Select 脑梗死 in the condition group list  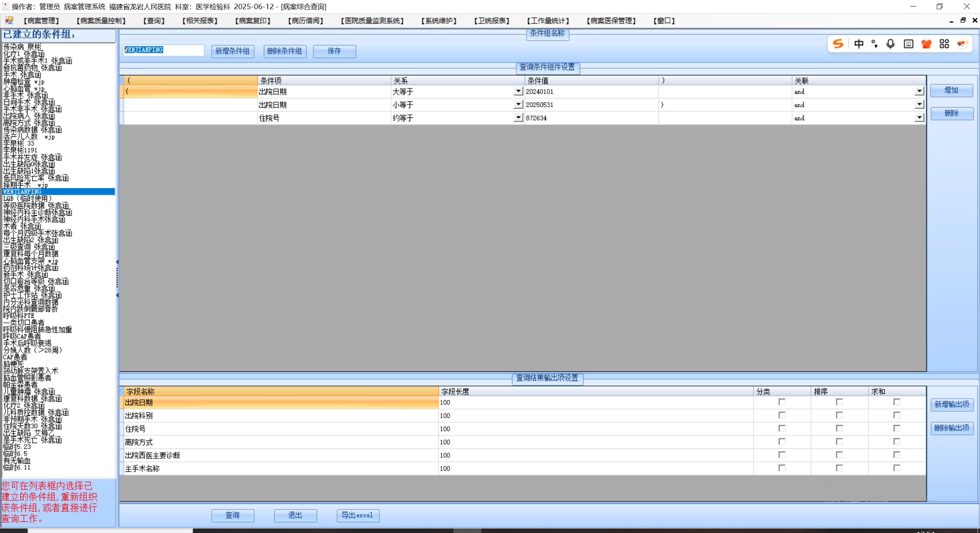[x=14, y=364]
